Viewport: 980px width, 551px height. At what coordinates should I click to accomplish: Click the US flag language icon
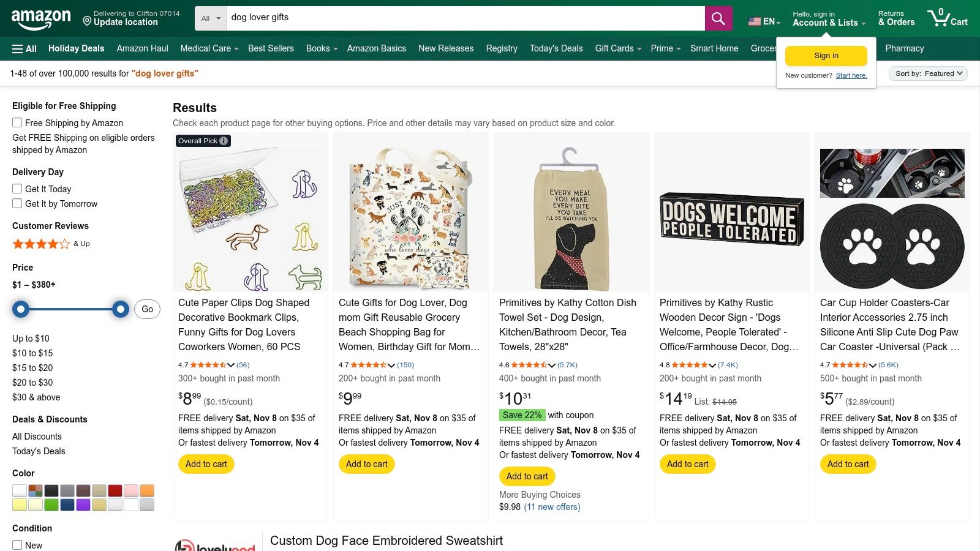755,21
